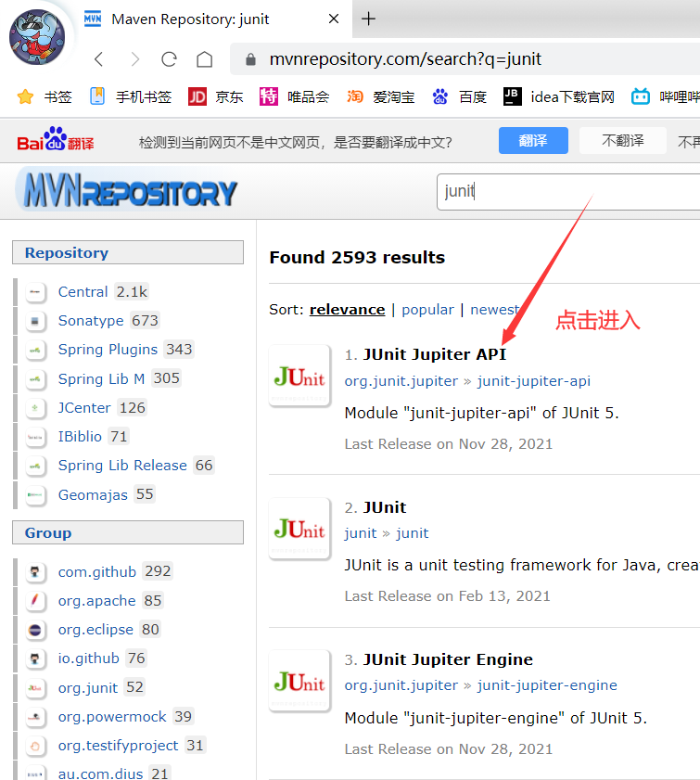
Task: Click the junit-jupiter-engine artifact link
Action: click(x=547, y=685)
